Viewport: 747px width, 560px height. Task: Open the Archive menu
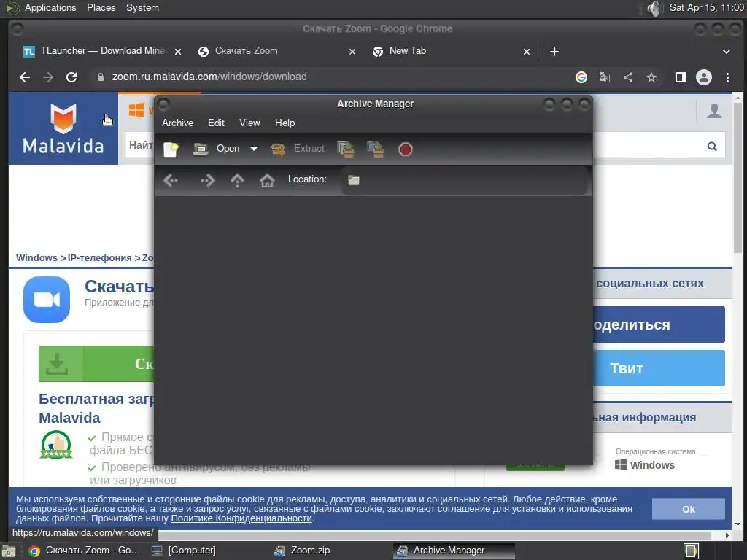pyautogui.click(x=178, y=122)
